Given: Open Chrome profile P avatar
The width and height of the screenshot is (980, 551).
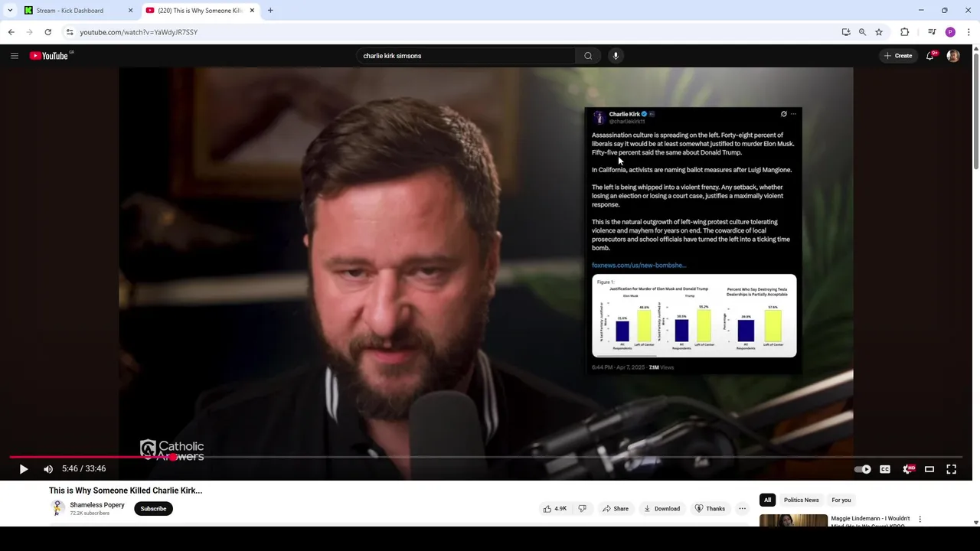Looking at the screenshot, I should coord(950,32).
